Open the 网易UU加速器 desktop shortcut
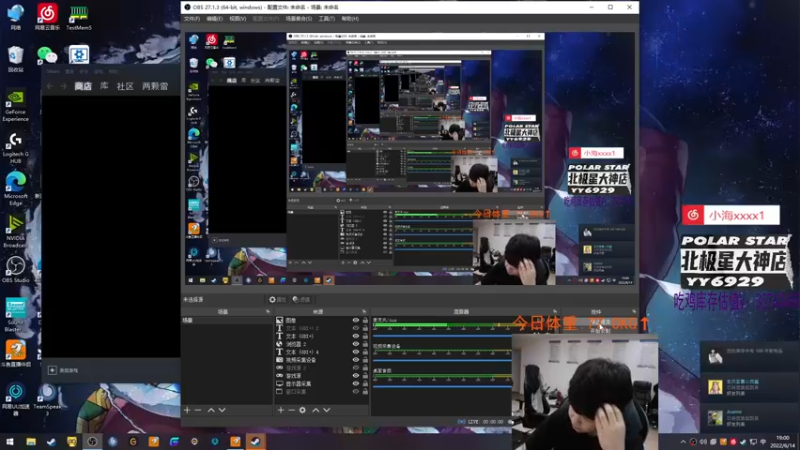 coord(15,399)
